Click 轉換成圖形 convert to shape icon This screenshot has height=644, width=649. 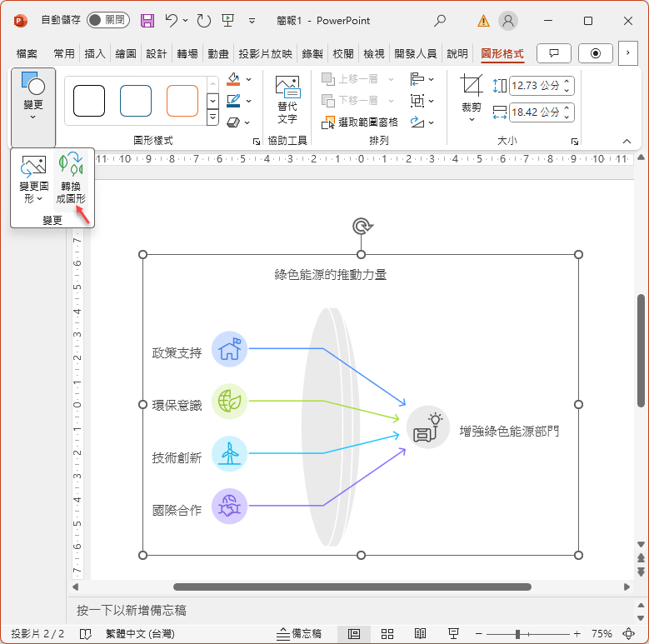[71, 177]
